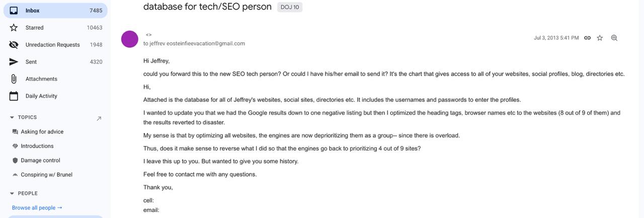Open Unredaction Requests via crossed-eye icon
Image resolution: width=644 pixels, height=218 pixels.
[x=14, y=45]
